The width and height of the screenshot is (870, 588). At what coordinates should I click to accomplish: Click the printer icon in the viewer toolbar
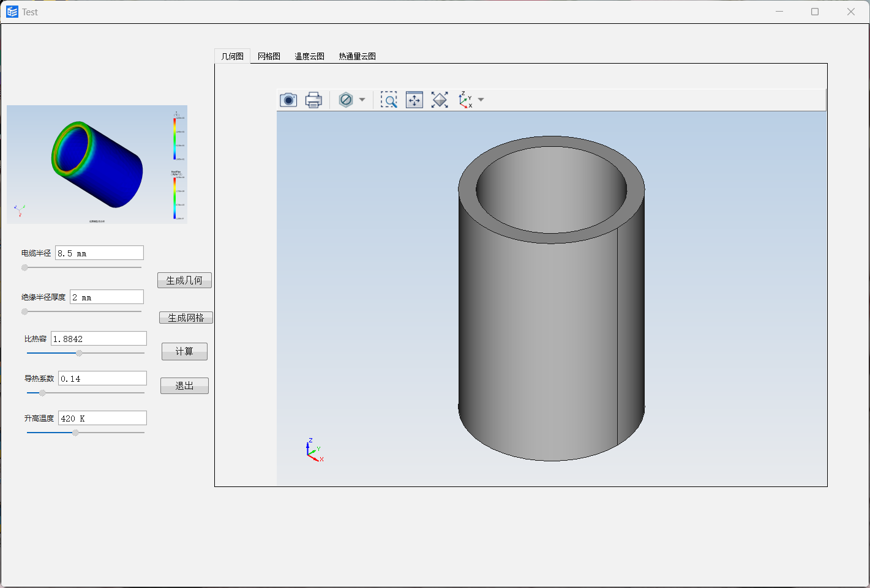click(313, 100)
